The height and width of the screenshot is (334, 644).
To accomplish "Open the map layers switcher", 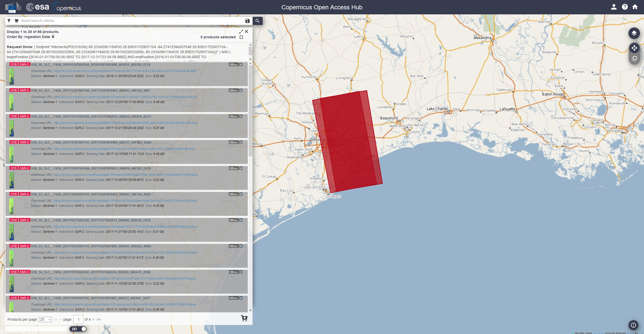I will click(634, 33).
